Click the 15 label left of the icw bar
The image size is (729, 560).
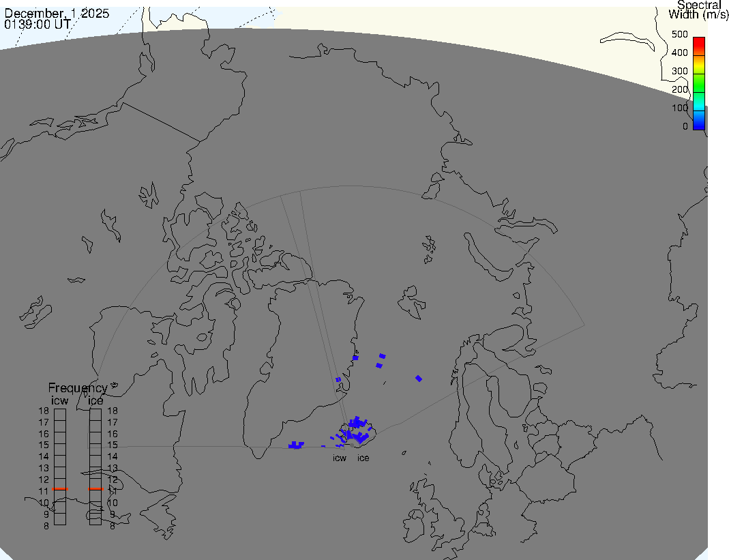(44, 445)
